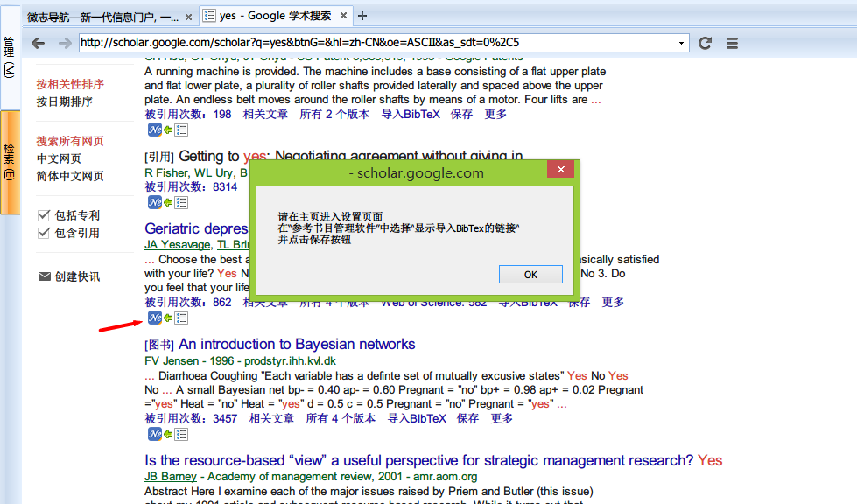Click 被引用次数：3457 link
The width and height of the screenshot is (857, 504).
[192, 419]
